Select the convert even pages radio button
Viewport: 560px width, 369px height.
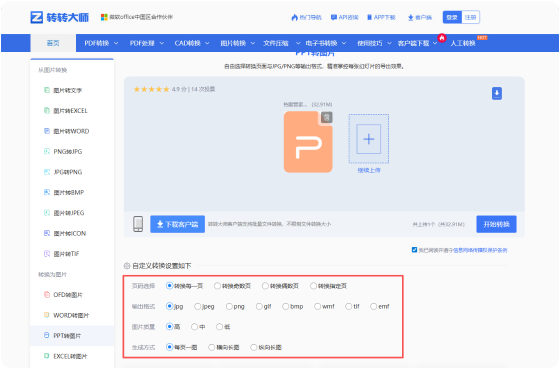point(265,286)
